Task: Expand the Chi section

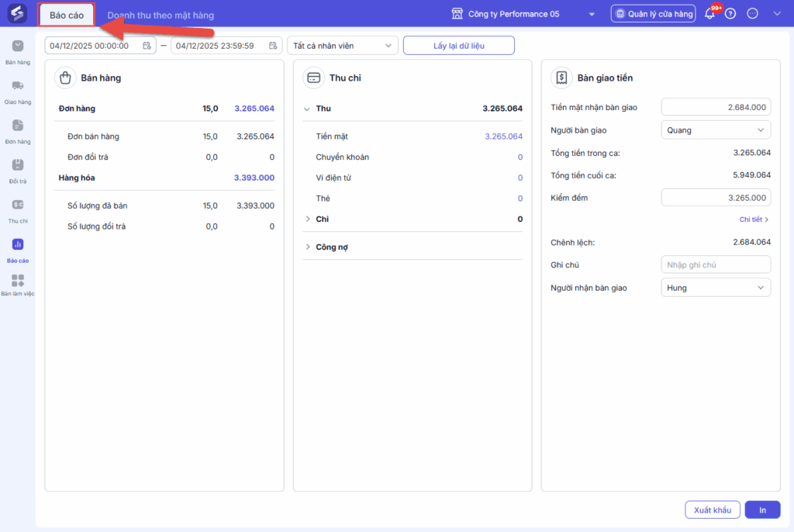Action: tap(307, 219)
